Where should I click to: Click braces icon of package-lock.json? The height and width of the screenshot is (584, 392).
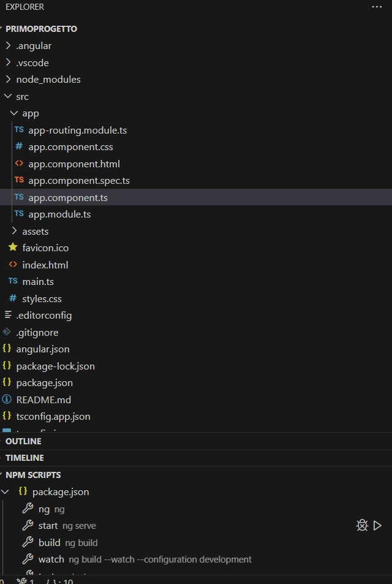pos(7,365)
